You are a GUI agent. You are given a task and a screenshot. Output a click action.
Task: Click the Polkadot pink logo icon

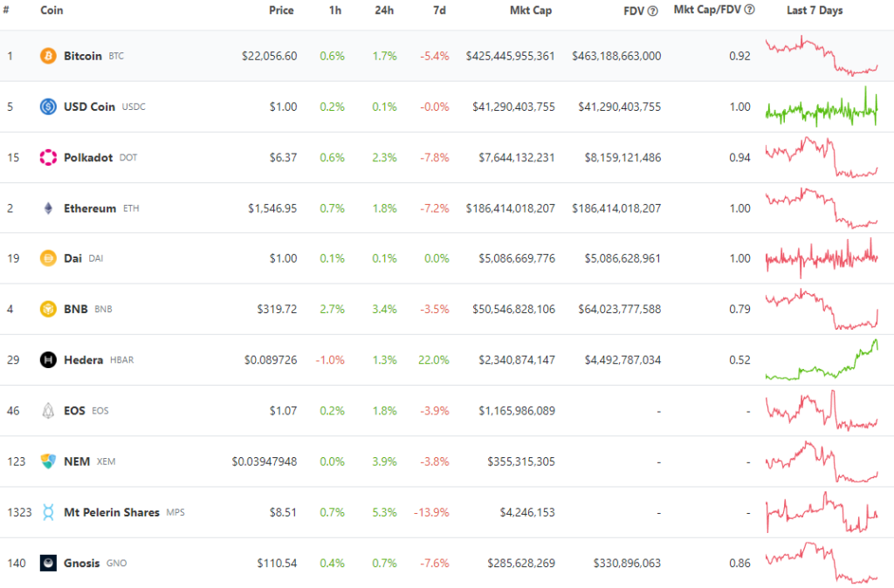(49, 157)
